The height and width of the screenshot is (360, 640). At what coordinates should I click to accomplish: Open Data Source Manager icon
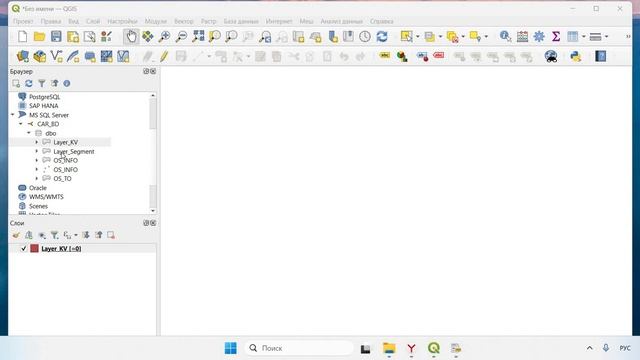pos(22,56)
